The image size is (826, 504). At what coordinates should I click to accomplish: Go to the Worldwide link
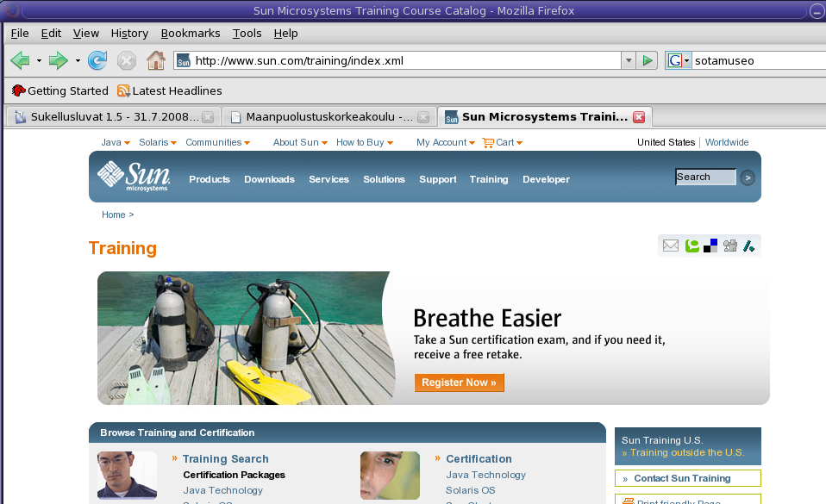pyautogui.click(x=727, y=143)
